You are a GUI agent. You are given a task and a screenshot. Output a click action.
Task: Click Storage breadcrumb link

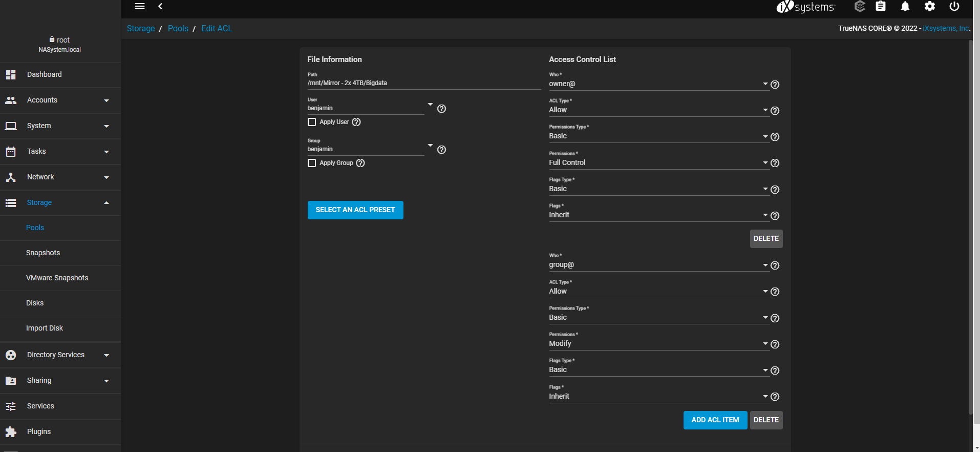click(x=141, y=29)
